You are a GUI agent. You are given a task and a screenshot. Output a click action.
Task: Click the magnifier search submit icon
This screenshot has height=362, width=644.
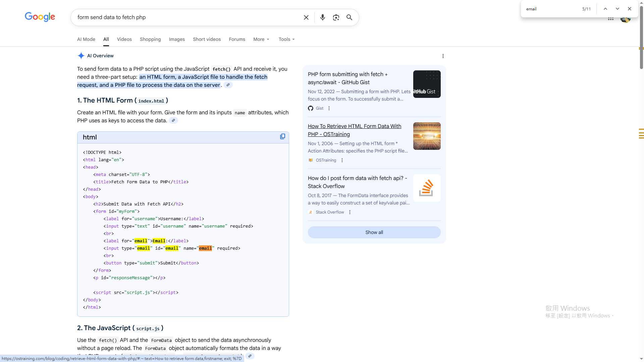[349, 17]
